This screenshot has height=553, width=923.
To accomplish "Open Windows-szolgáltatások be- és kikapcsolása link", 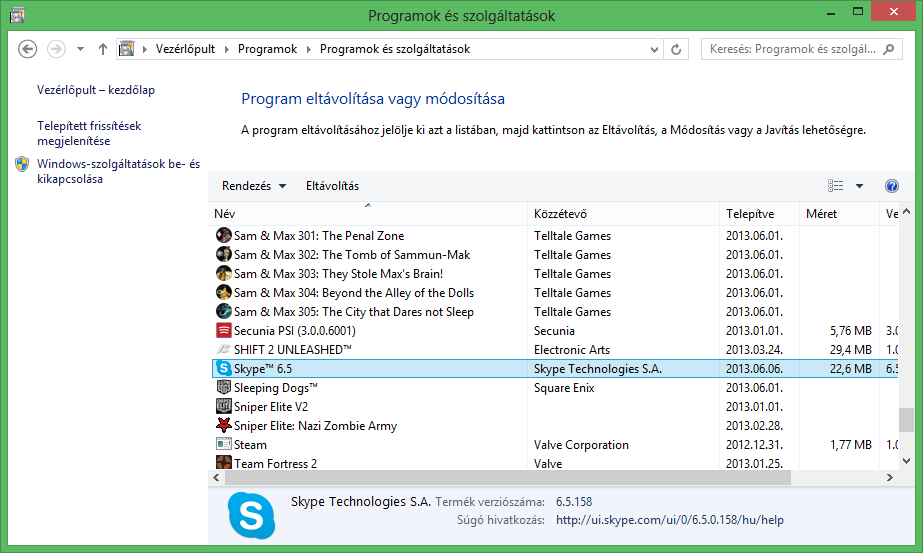I will (118, 171).
